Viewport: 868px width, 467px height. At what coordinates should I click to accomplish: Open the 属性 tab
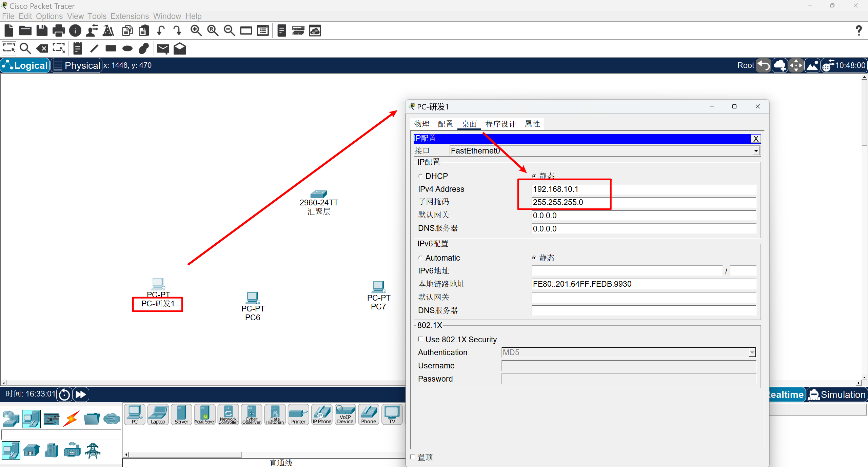(532, 124)
